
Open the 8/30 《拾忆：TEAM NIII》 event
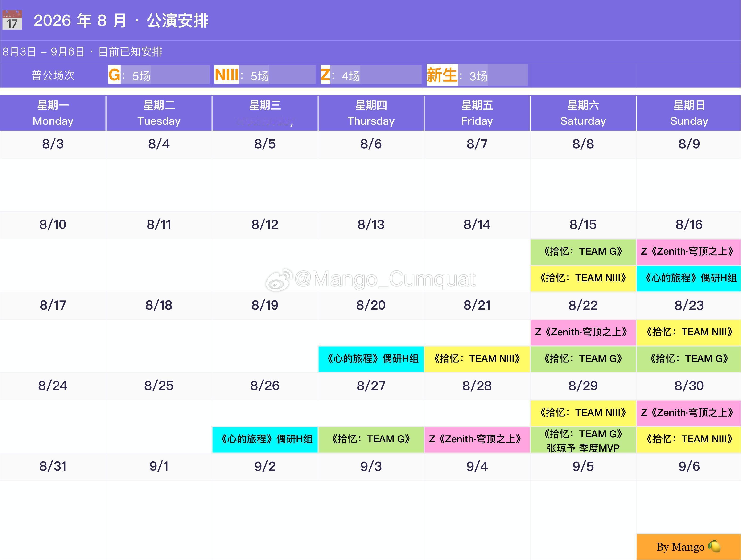pos(689,439)
